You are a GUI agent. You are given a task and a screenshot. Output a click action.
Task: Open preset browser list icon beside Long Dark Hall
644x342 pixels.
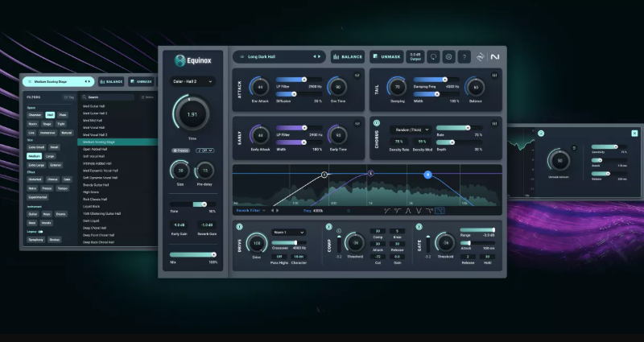pos(242,56)
